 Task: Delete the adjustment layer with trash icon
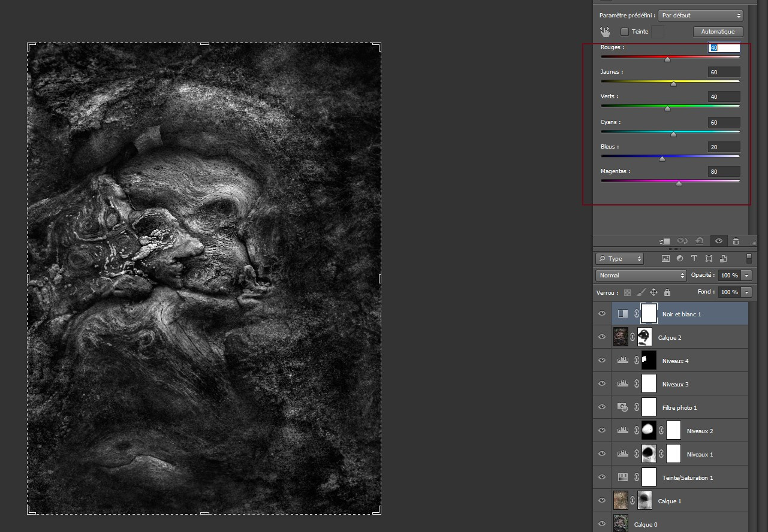pyautogui.click(x=736, y=241)
